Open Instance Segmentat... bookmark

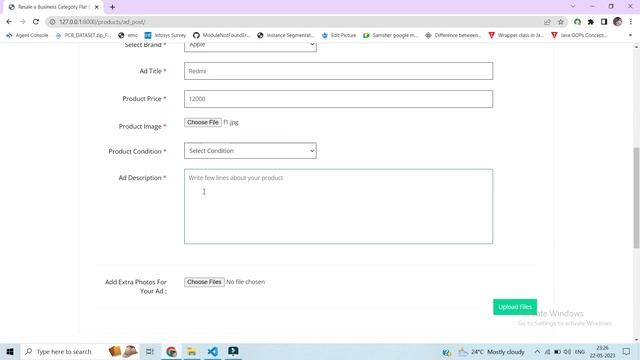286,36
